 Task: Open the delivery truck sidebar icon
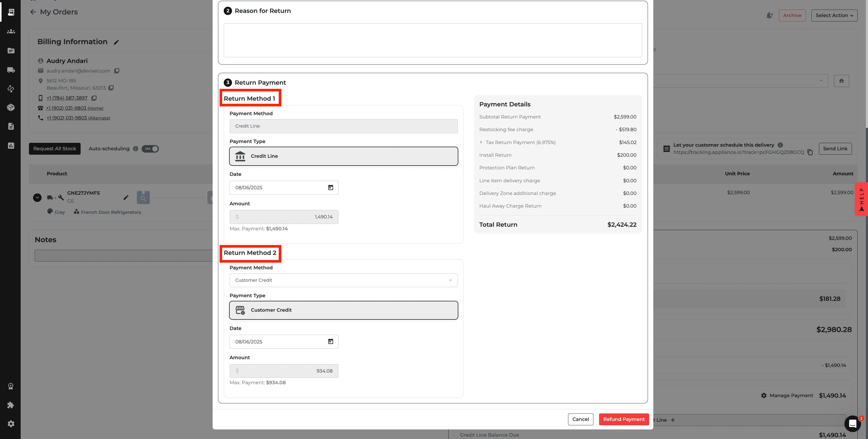click(11, 70)
